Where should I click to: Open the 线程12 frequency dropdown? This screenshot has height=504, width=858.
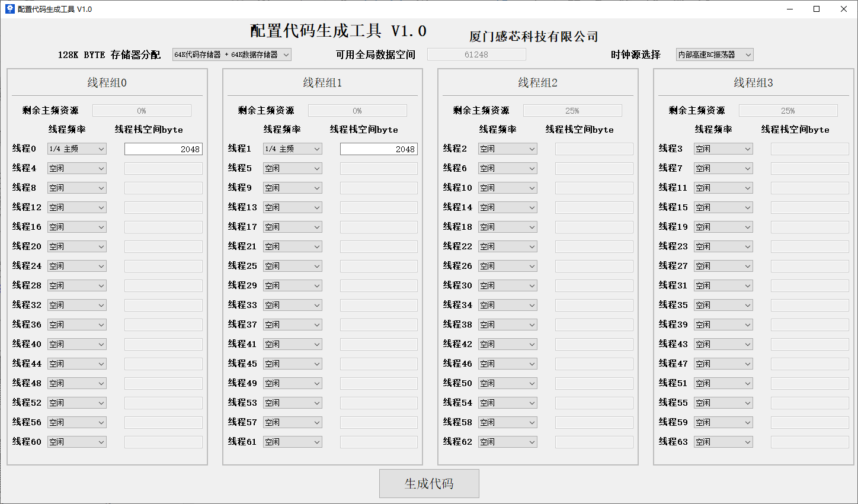pyautogui.click(x=77, y=207)
